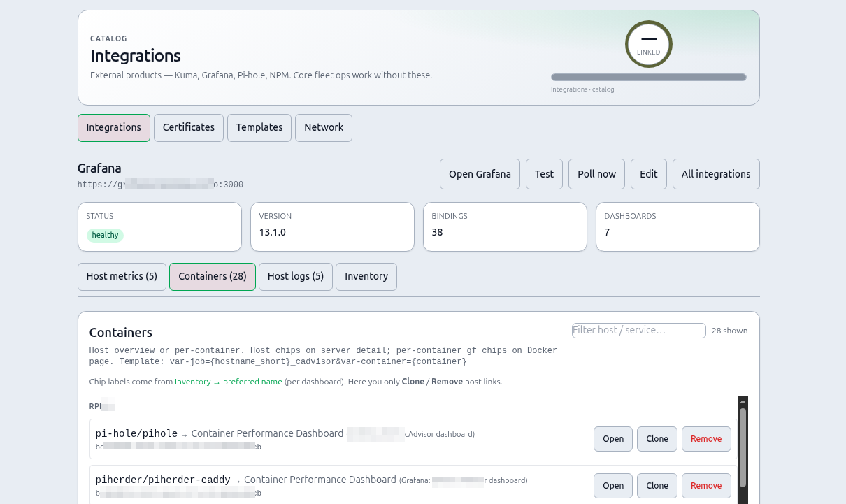Screen dimensions: 846x504
Task: Click the Grafana heading
Action: tap(99, 168)
